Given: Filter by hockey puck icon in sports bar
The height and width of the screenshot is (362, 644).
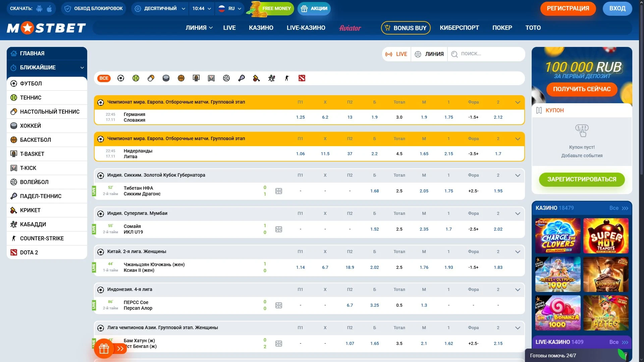Looking at the screenshot, I should click(166, 78).
